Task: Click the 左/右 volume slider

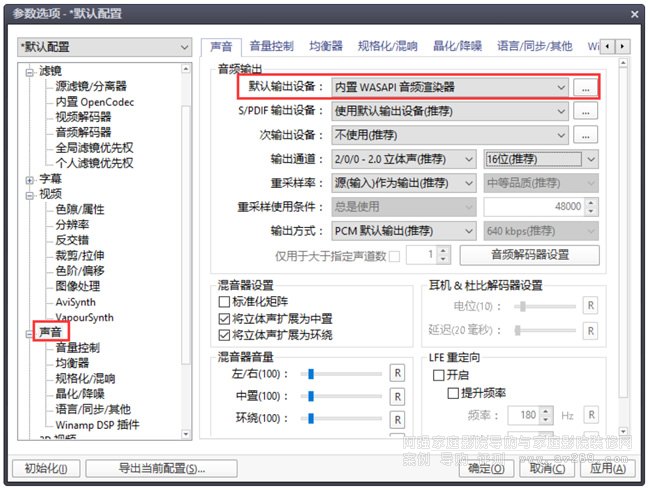Action: click(346, 374)
